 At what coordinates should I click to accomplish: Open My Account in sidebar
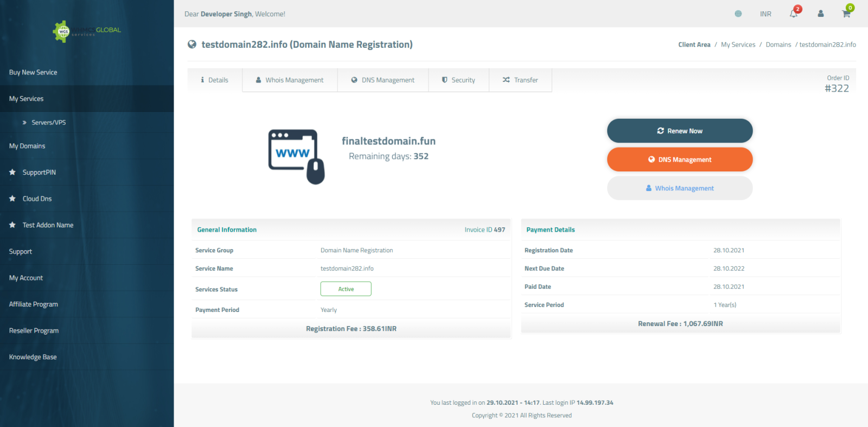(87, 278)
